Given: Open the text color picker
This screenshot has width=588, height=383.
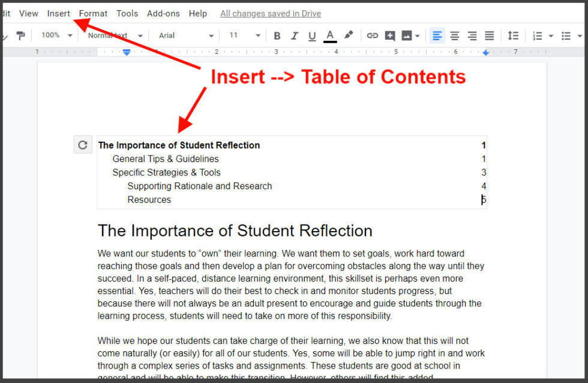Looking at the screenshot, I should pos(330,35).
